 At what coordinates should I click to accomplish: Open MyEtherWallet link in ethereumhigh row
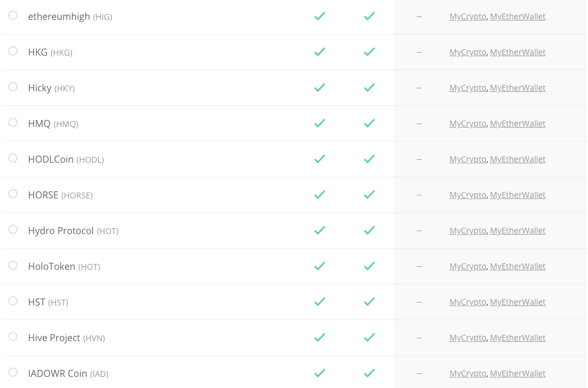pos(517,16)
